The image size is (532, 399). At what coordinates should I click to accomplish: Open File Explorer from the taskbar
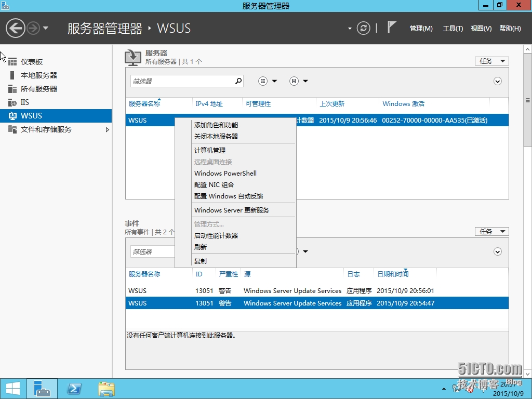107,389
